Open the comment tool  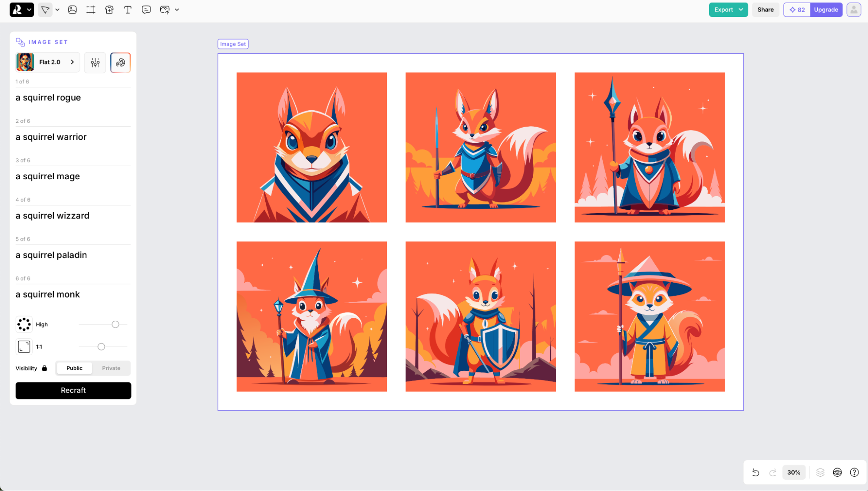[x=146, y=10]
